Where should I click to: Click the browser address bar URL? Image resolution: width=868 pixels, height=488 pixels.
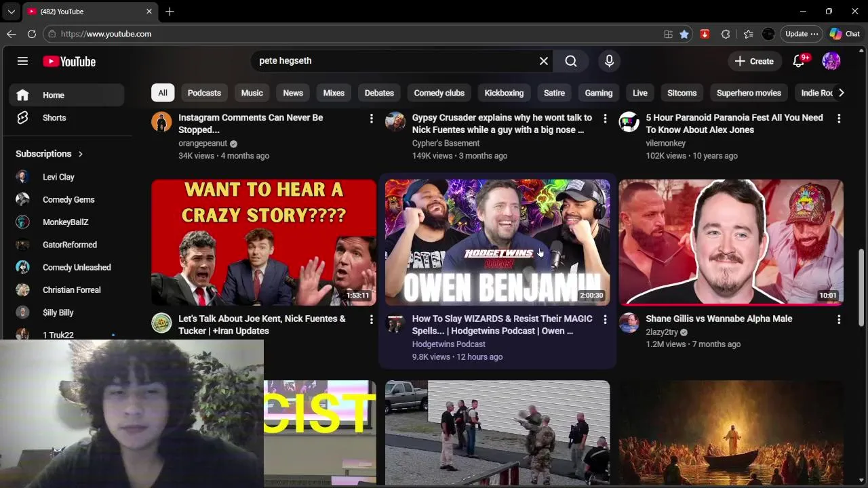[106, 34]
